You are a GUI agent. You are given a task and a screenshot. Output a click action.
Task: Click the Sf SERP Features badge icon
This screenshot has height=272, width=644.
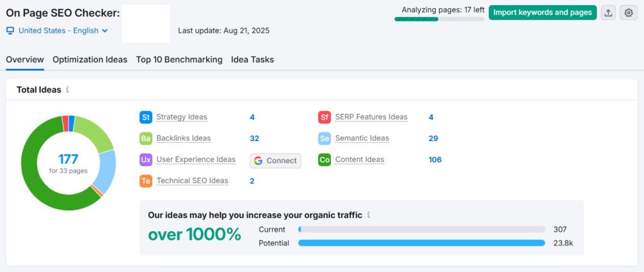click(325, 117)
